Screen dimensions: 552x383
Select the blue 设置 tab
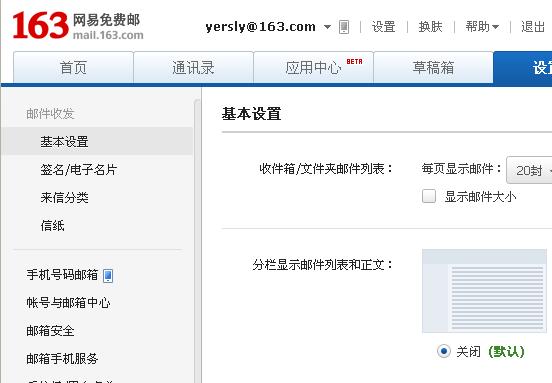(523, 67)
